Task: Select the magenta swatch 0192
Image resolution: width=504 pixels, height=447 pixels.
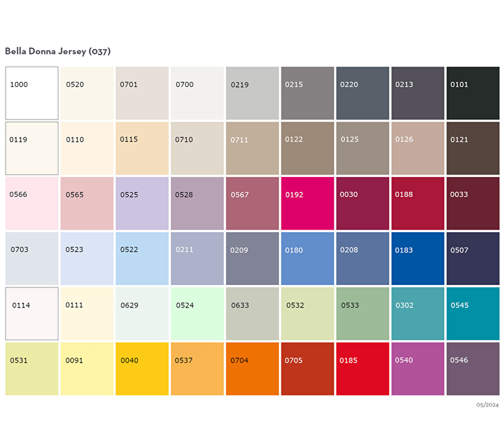Action: 307,204
